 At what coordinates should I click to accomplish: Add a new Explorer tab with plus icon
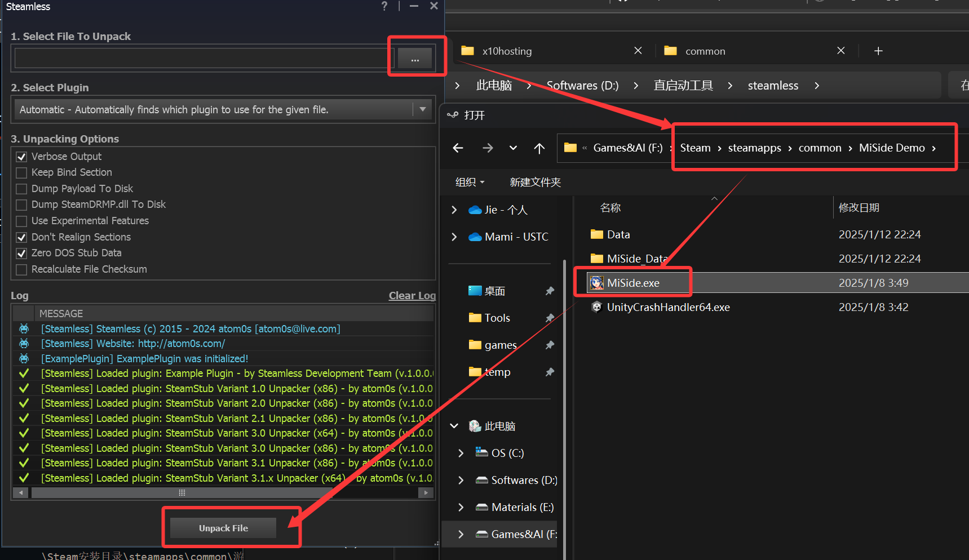click(878, 51)
